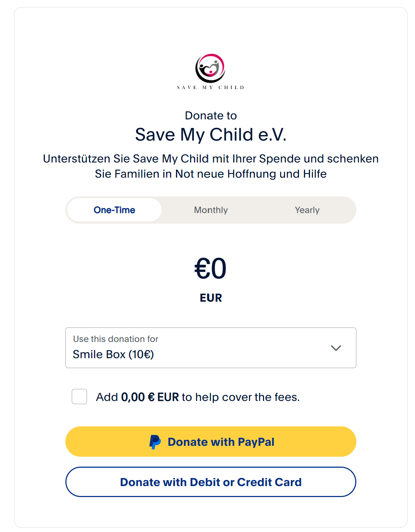Click the euro sign in the amount

tap(203, 268)
